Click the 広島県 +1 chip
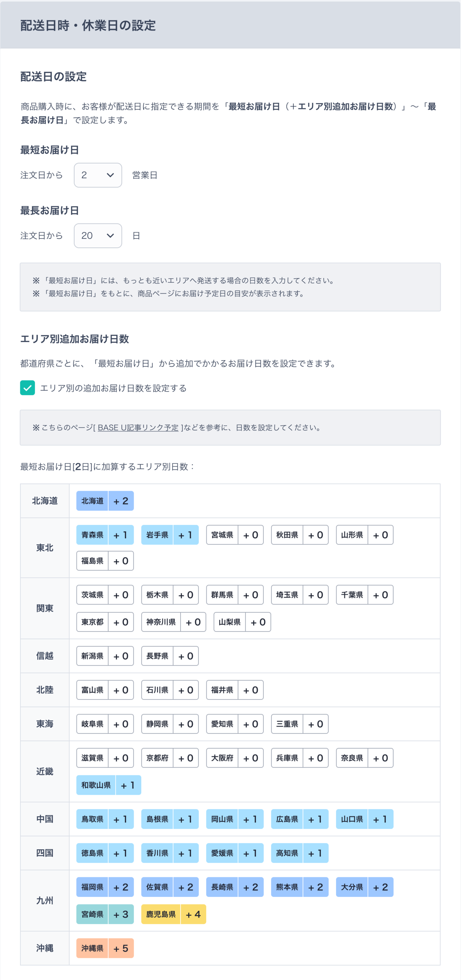The height and width of the screenshot is (980, 461). click(x=299, y=819)
